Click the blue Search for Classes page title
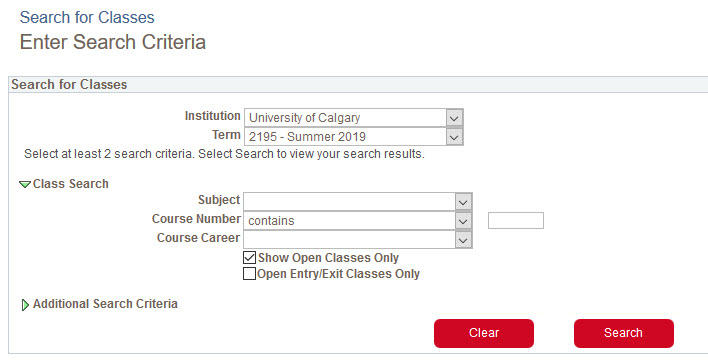Viewport: 708px width, 364px height. pyautogui.click(x=87, y=18)
